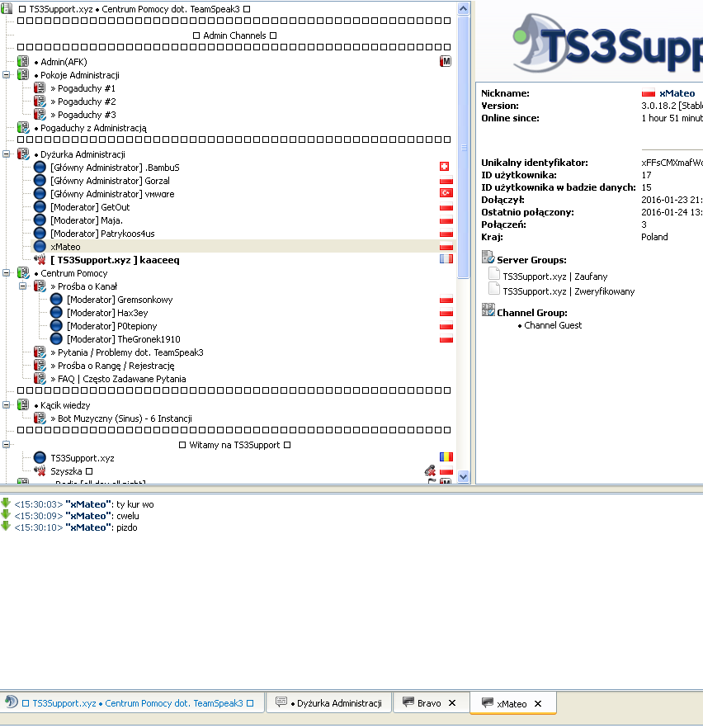Viewport: 703px width, 728px height.
Task: Collapse the Prośba o Kanał subchannel
Action: coord(23,286)
